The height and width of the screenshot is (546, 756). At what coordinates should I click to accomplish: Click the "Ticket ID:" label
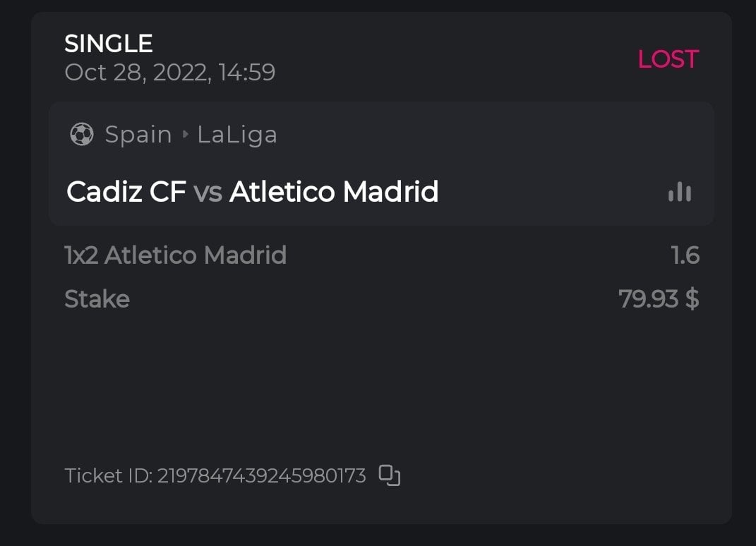coord(108,476)
